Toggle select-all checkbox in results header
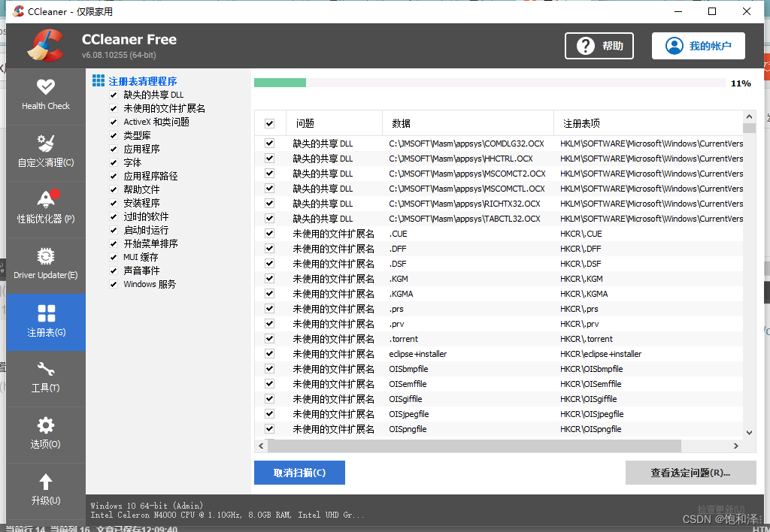770x532 pixels. tap(270, 124)
